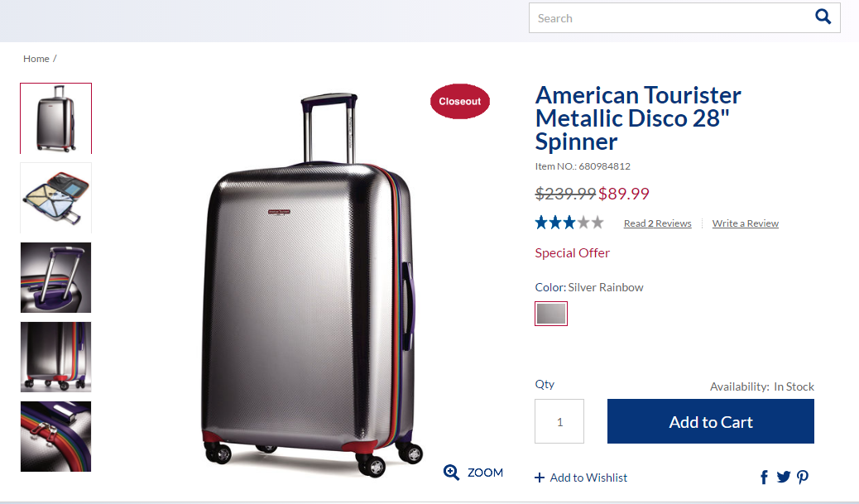Share product on Twitter
This screenshot has height=504, width=859.
click(x=783, y=477)
